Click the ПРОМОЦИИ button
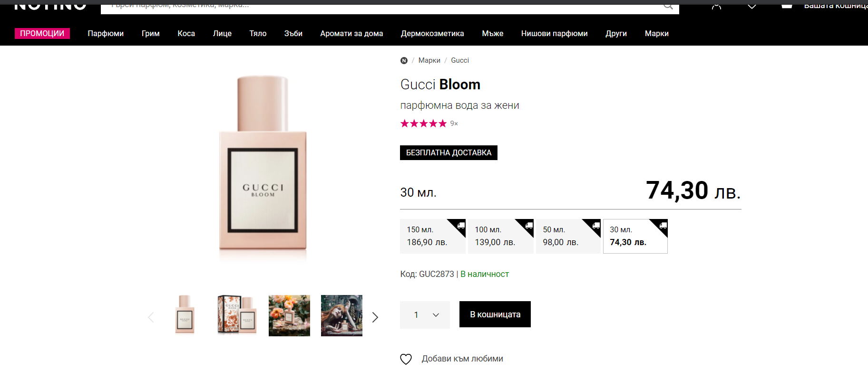868x371 pixels. [x=42, y=33]
